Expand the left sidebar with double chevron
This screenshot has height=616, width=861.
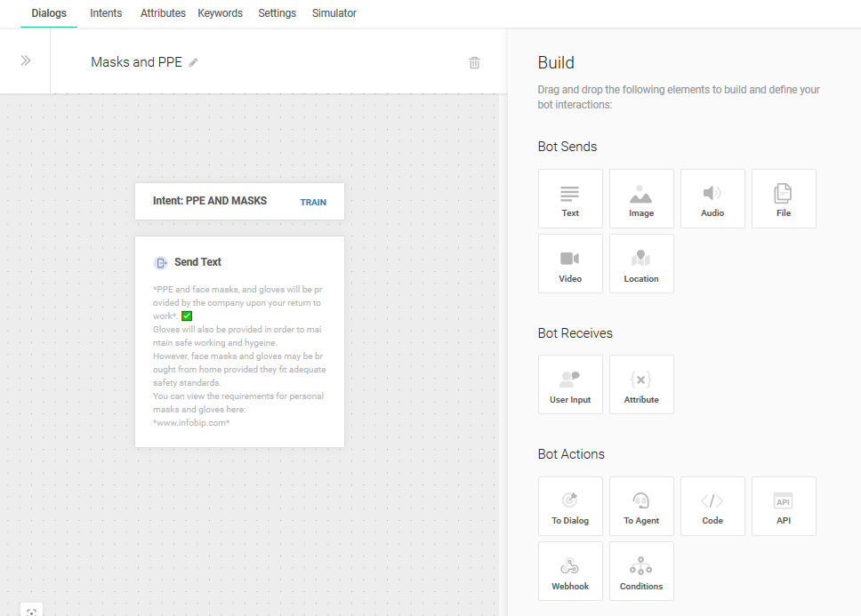pos(26,60)
